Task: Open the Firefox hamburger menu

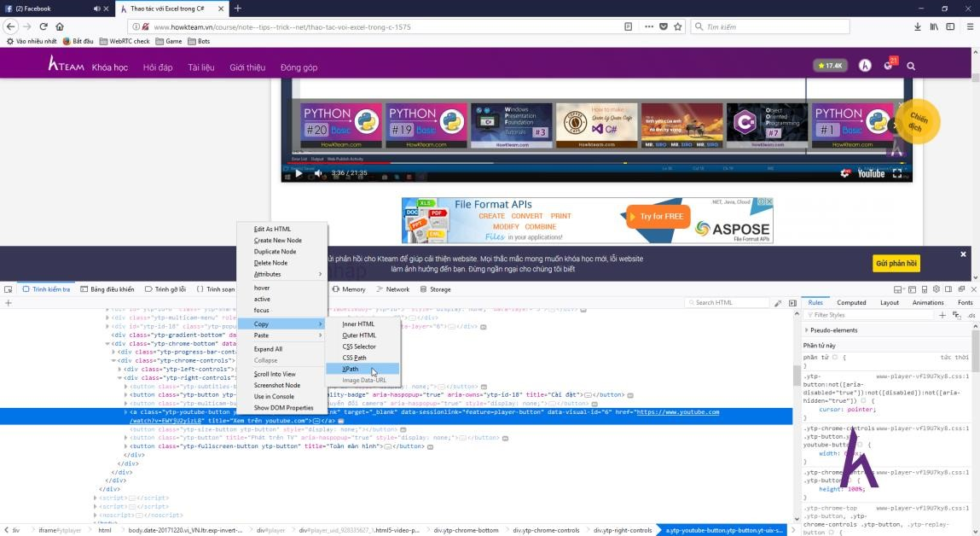Action: click(x=970, y=26)
